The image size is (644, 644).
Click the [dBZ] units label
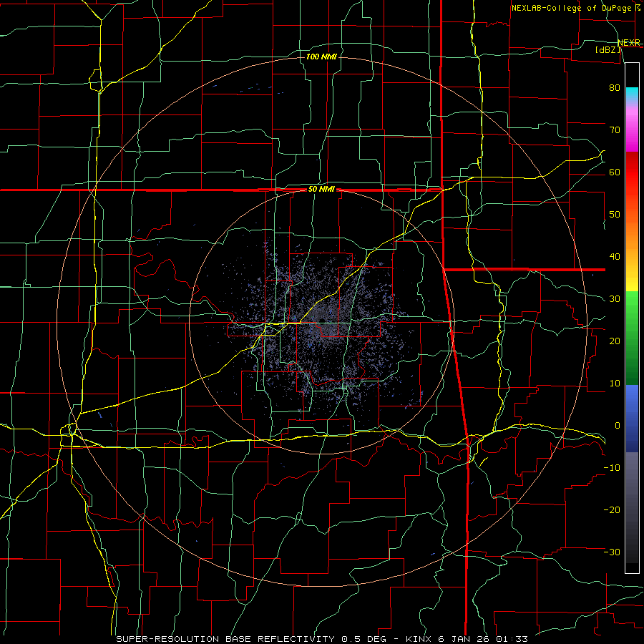click(x=608, y=49)
